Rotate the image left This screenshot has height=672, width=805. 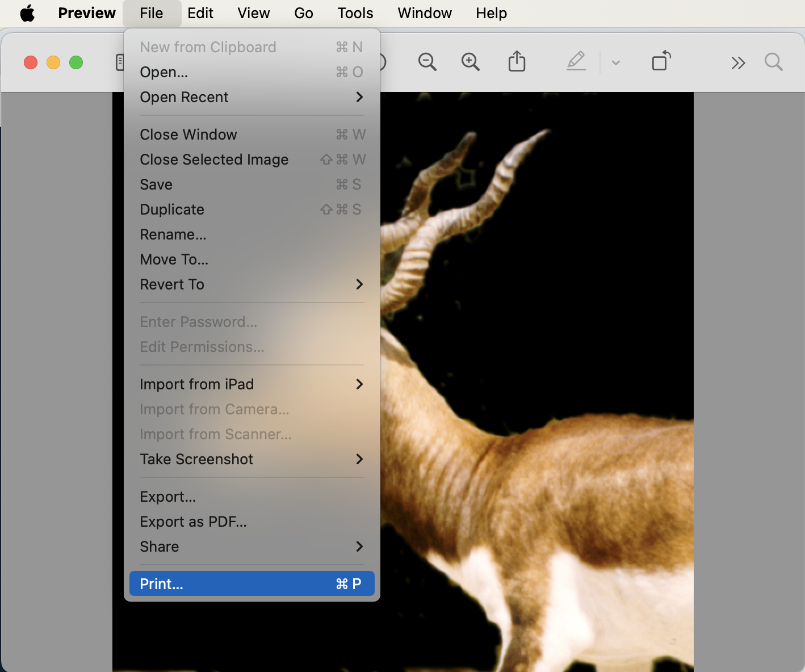[661, 62]
